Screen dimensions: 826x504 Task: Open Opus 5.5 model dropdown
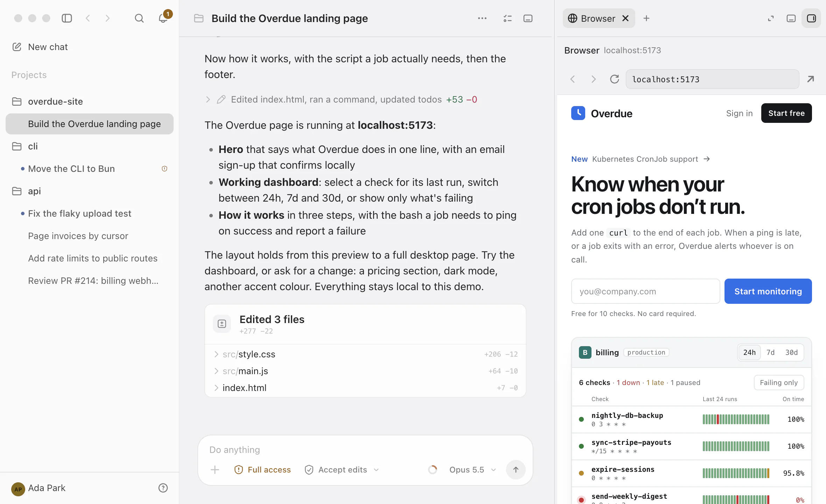(472, 470)
